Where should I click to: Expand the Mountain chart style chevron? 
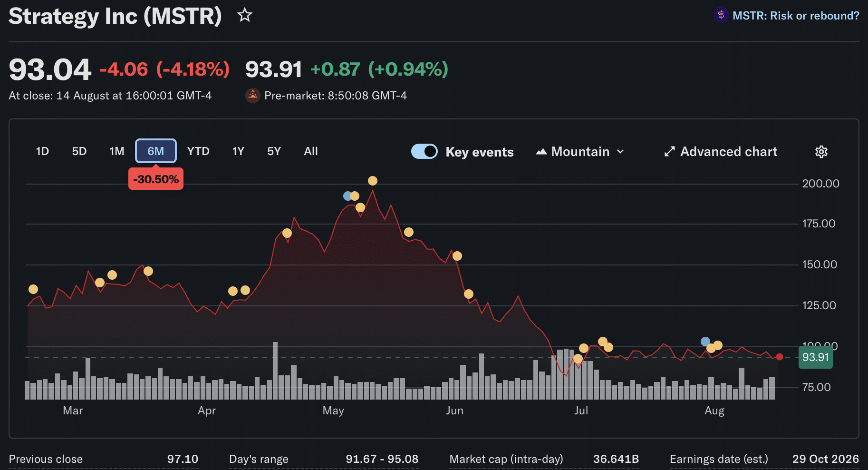[x=620, y=152]
